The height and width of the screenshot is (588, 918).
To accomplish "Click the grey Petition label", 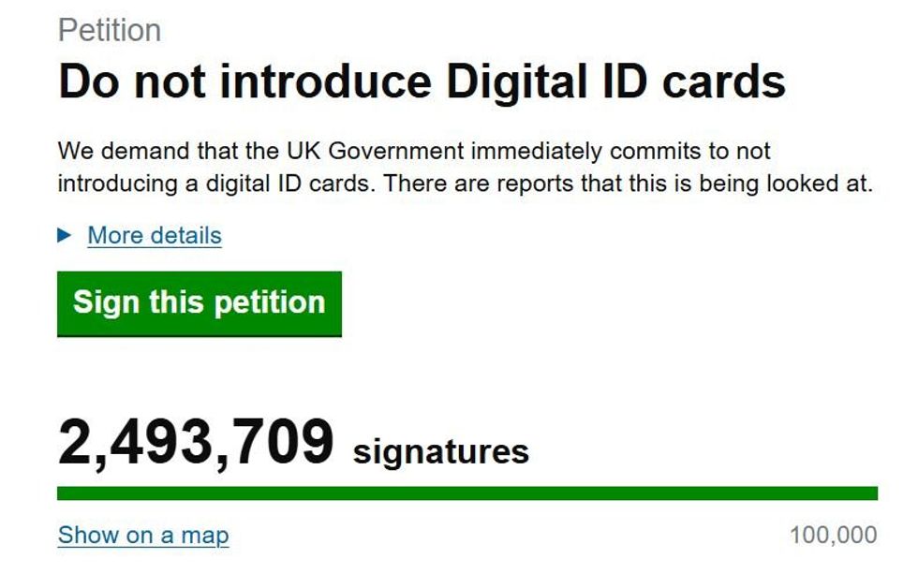I will click(110, 30).
